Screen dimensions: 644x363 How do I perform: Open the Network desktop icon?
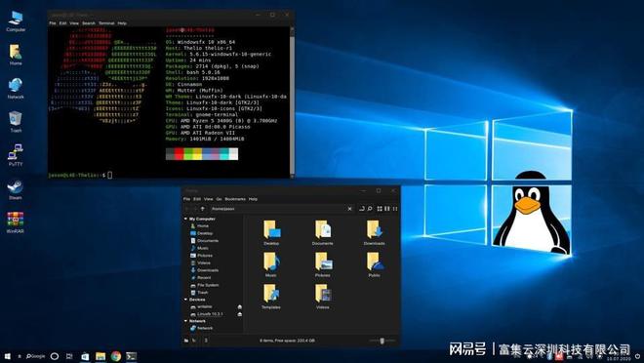16,88
